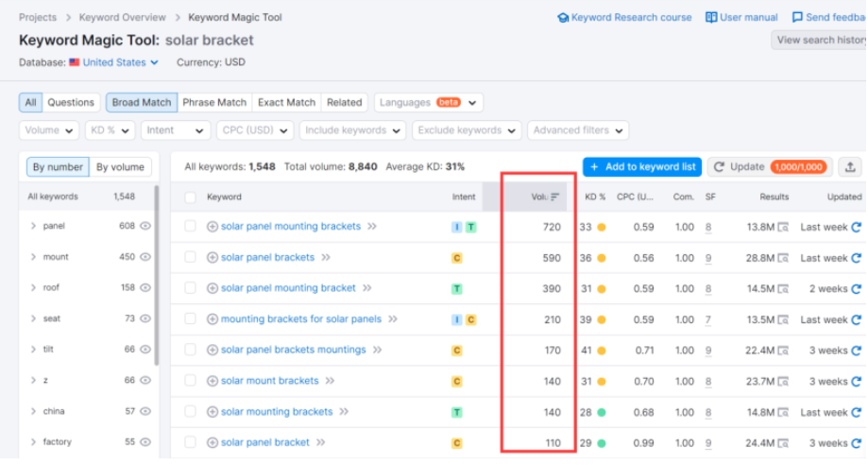Open SERP results icon for 'solar panel brackets'
868x465 pixels.
coord(783,258)
